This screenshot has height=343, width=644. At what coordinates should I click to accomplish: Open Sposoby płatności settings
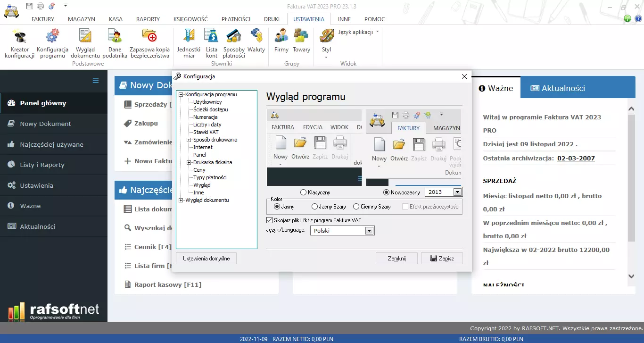point(233,42)
